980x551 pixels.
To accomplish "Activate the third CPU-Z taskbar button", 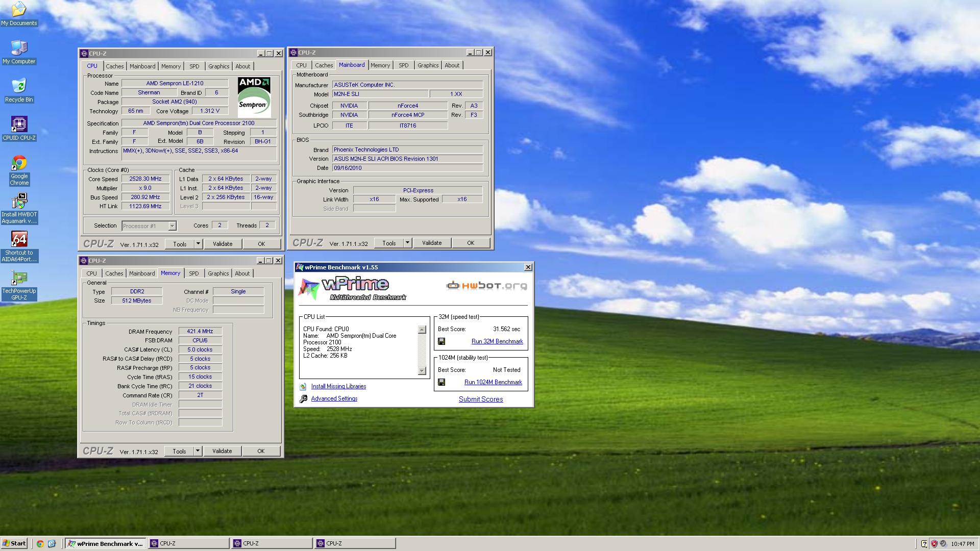I will point(355,544).
